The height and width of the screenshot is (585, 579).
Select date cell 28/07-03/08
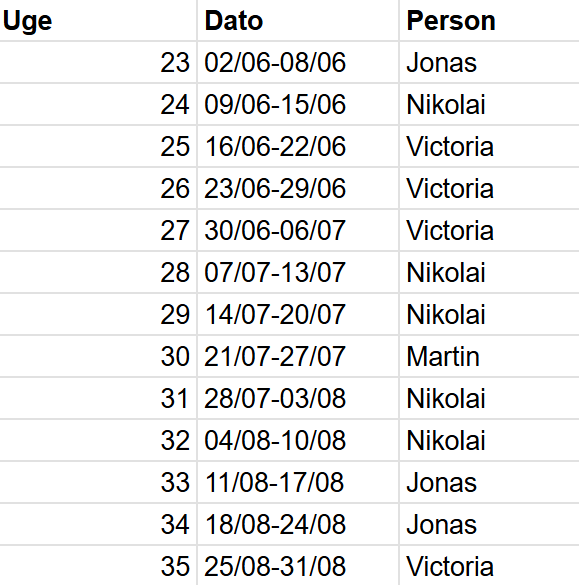point(298,398)
